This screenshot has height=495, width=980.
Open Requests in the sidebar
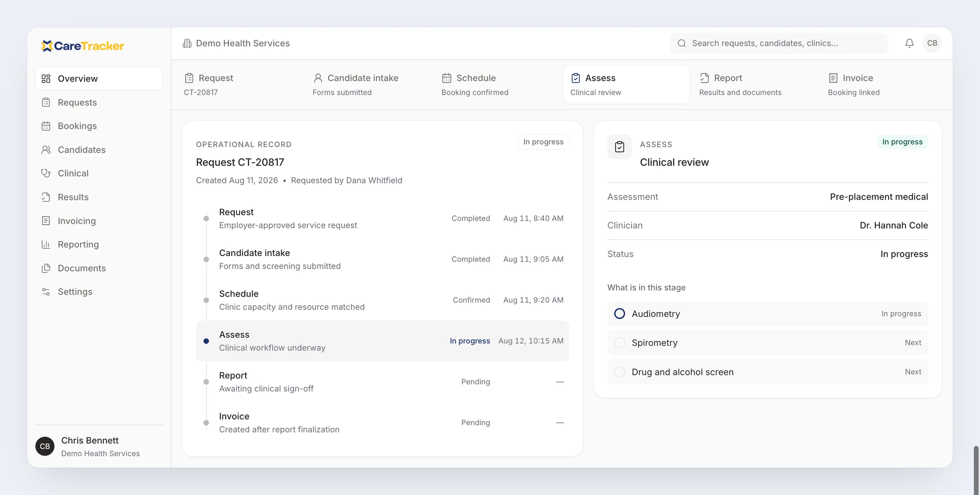[x=99, y=102]
